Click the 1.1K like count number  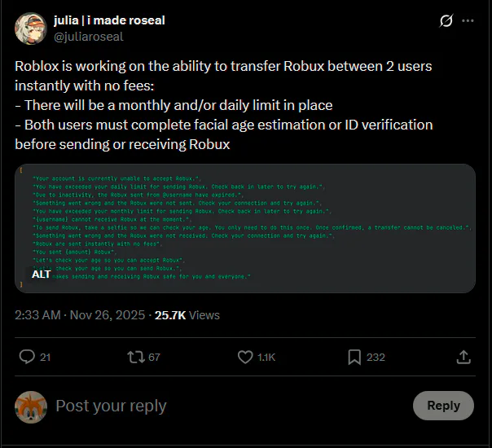point(268,358)
